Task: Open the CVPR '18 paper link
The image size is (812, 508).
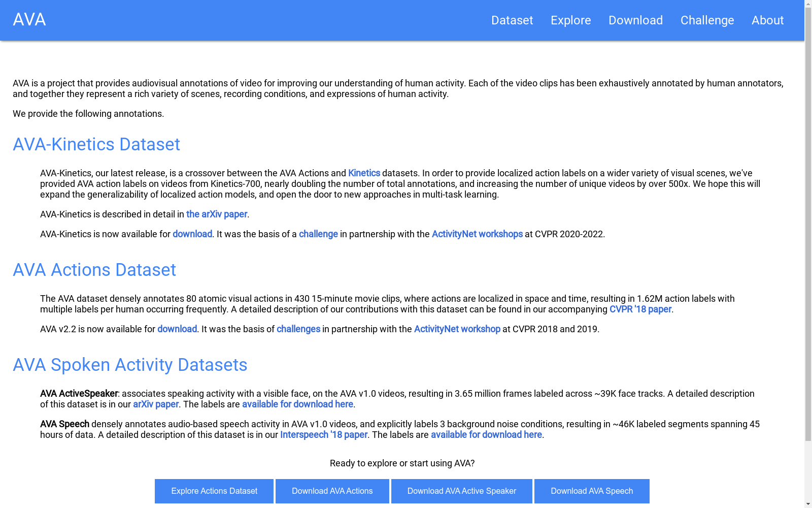Action: pyautogui.click(x=640, y=309)
